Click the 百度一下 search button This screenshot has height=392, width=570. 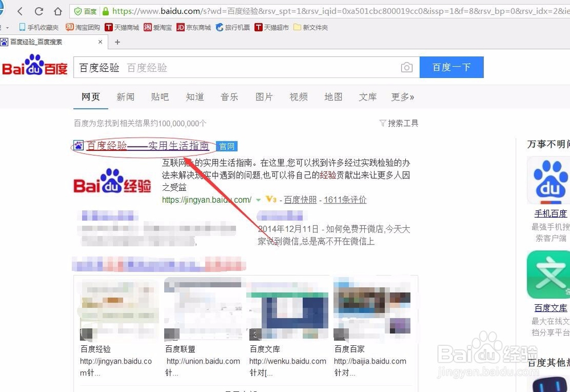(x=451, y=67)
